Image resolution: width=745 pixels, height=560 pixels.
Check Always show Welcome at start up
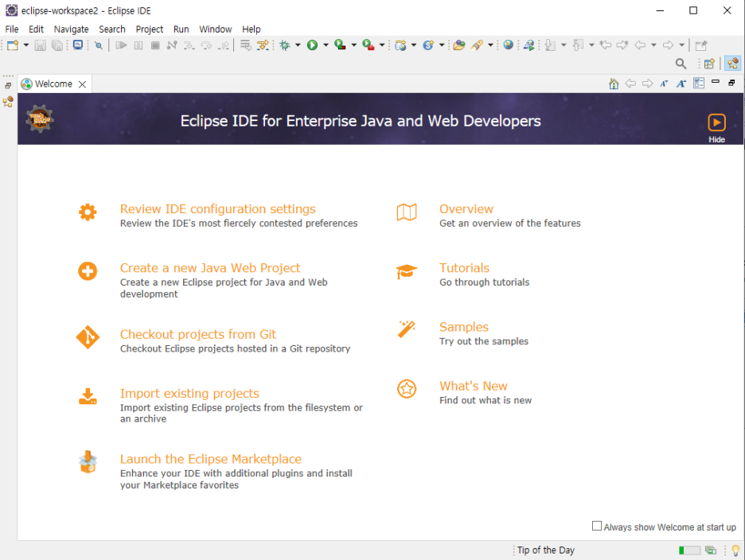(x=597, y=526)
